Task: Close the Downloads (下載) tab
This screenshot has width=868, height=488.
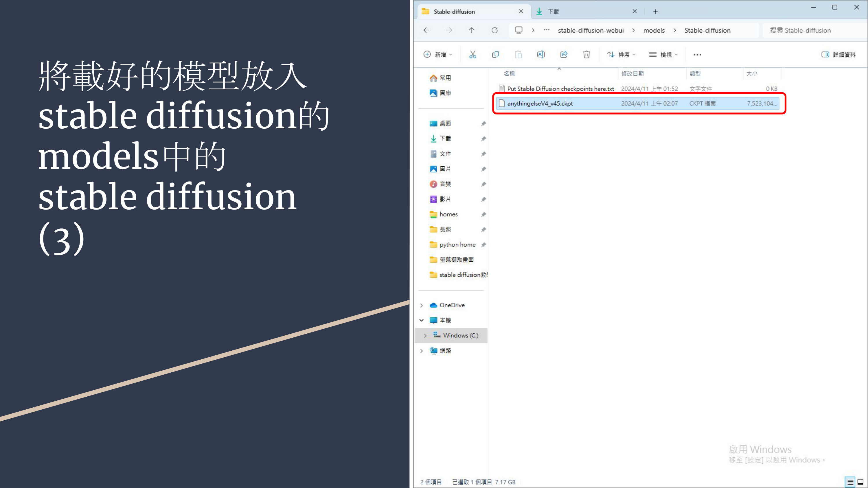Action: pyautogui.click(x=635, y=12)
